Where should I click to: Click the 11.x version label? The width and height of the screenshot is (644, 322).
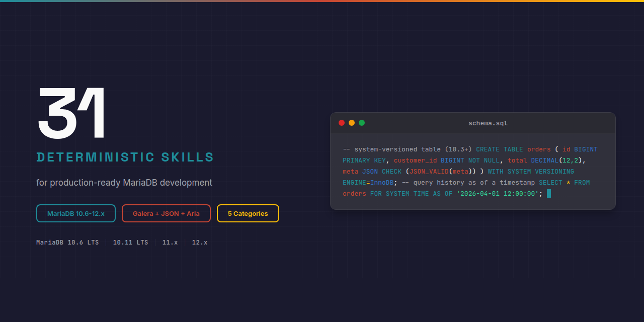[x=170, y=243]
